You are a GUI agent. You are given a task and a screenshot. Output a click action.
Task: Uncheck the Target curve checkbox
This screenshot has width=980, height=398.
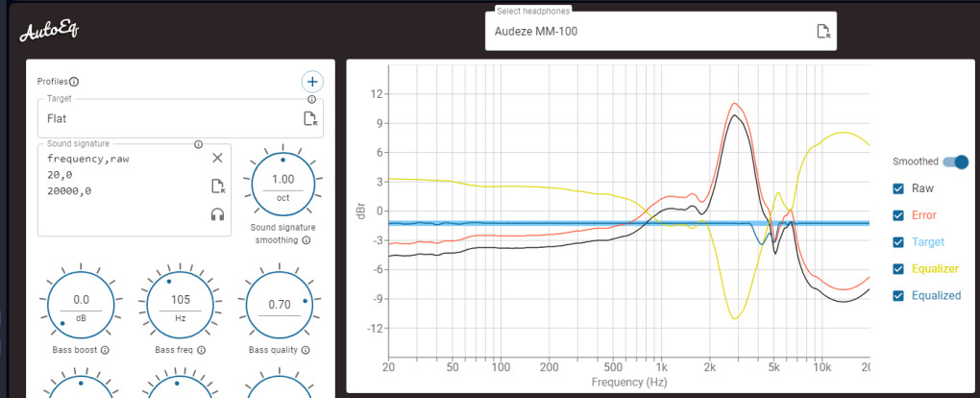click(898, 242)
